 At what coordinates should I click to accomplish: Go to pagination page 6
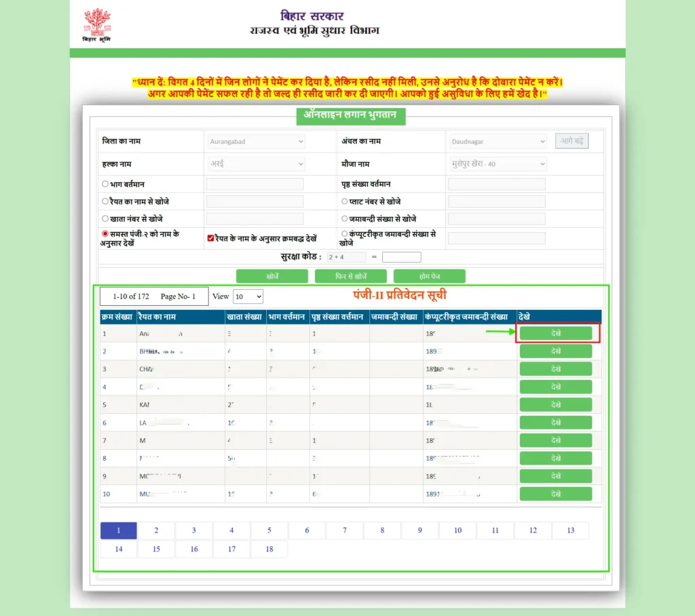coord(307,531)
